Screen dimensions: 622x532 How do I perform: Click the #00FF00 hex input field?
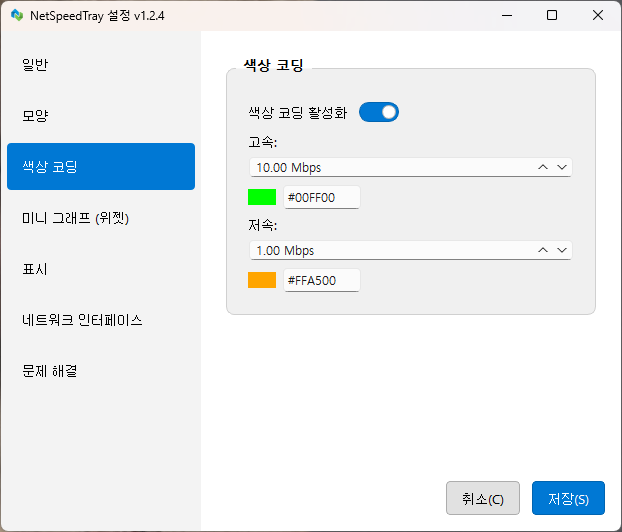tap(322, 197)
